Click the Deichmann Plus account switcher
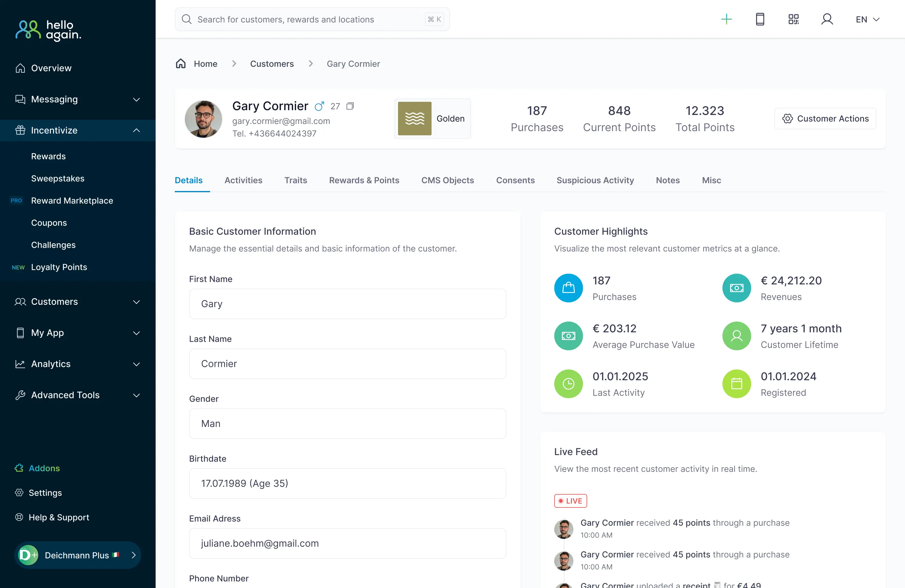Viewport: 905px width, 588px height. (x=77, y=555)
